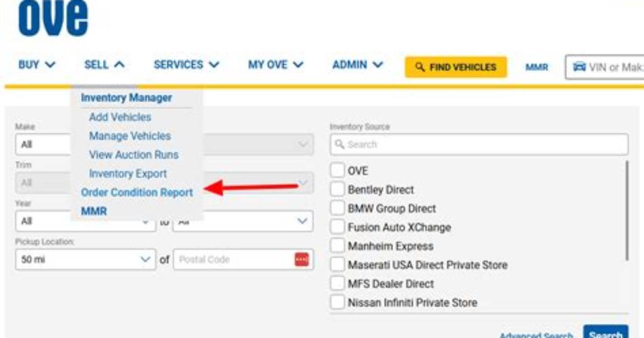Choose Inventory Export from the menu

coord(128,174)
